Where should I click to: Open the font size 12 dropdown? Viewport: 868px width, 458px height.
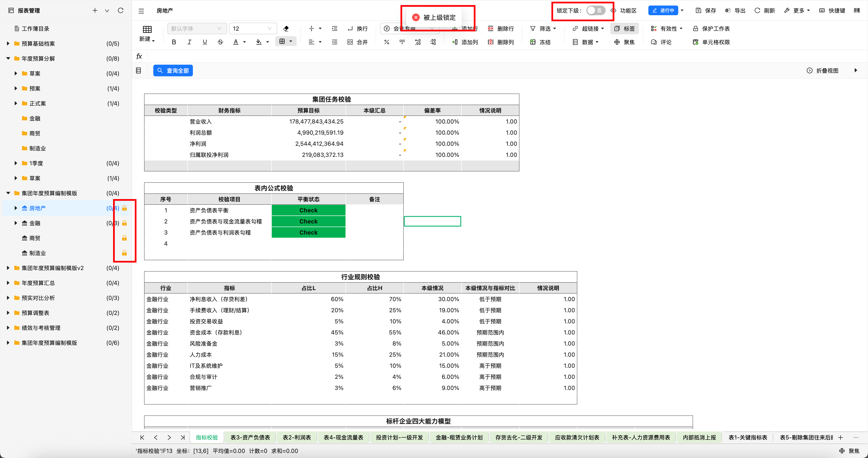pyautogui.click(x=253, y=29)
